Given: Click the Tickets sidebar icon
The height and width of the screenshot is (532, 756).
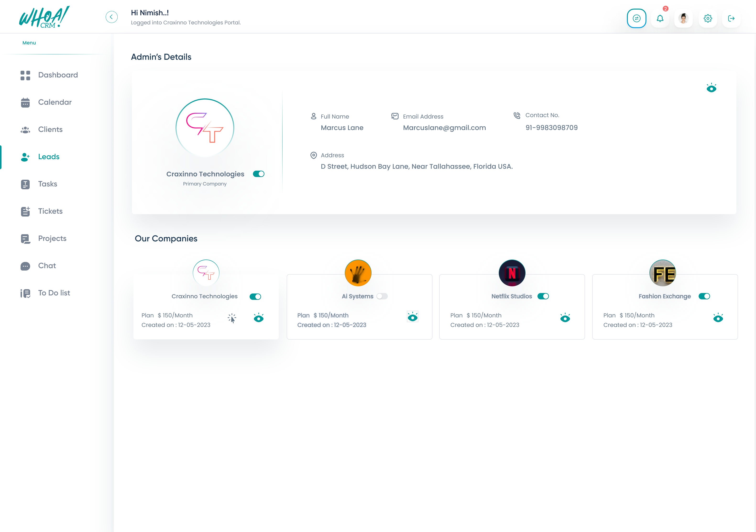Looking at the screenshot, I should coord(25,212).
